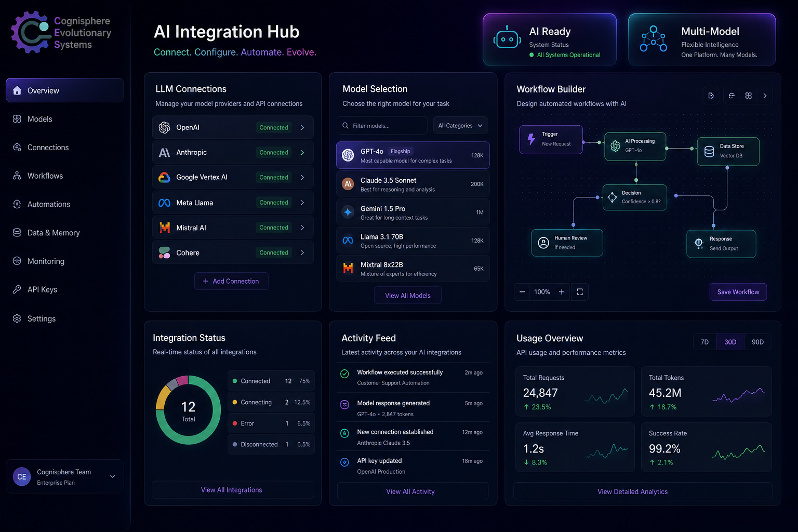Click the API key updated activity icon
798x532 pixels.
344,462
